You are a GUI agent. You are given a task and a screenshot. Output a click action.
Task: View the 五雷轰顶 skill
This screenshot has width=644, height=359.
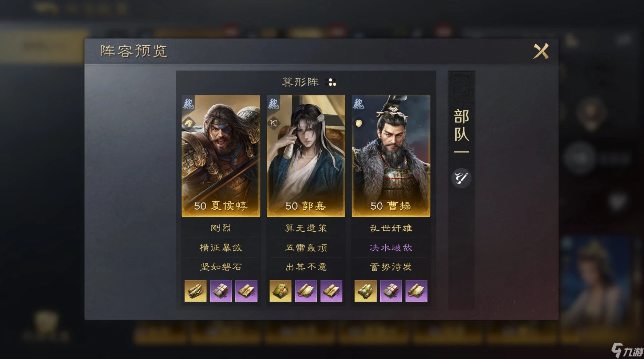point(306,248)
